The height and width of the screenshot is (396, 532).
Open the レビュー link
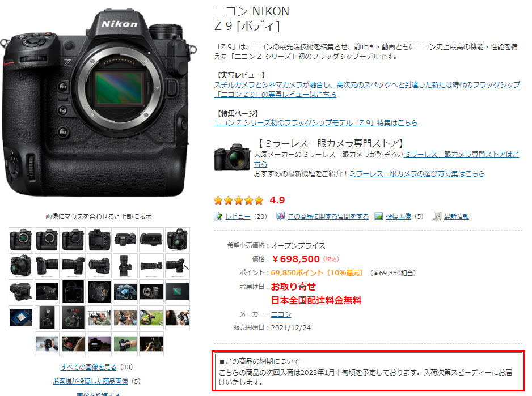(x=238, y=216)
